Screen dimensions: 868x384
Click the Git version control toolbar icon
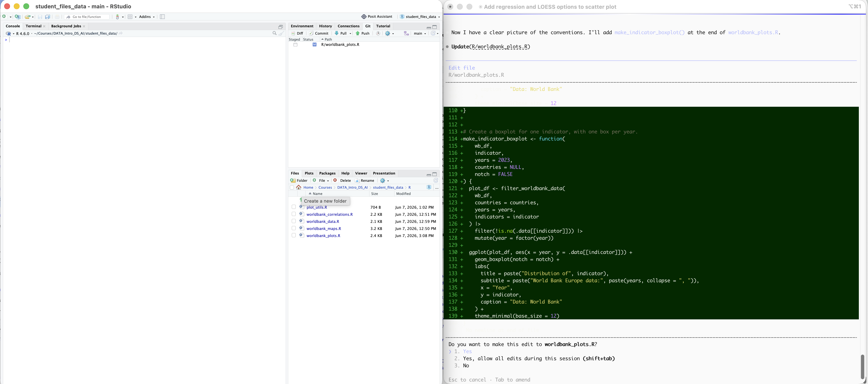pyautogui.click(x=117, y=16)
